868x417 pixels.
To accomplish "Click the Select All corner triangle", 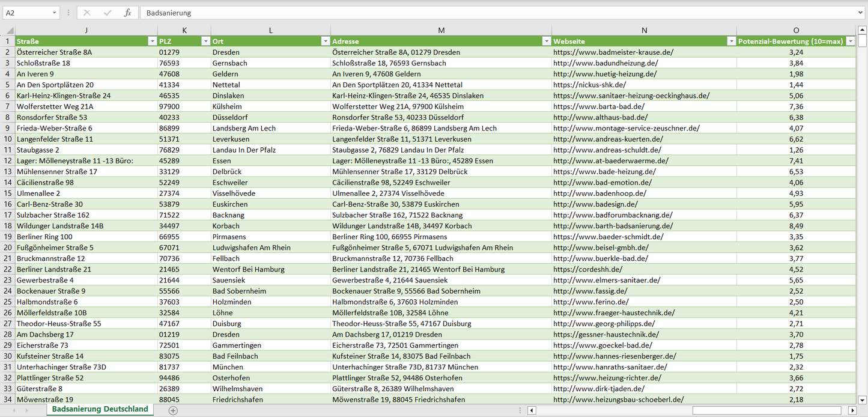I will (9, 31).
